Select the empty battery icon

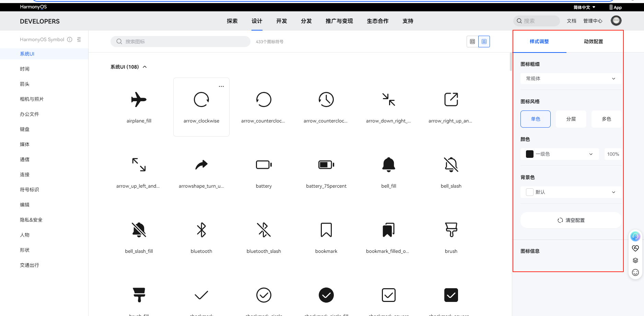264,165
